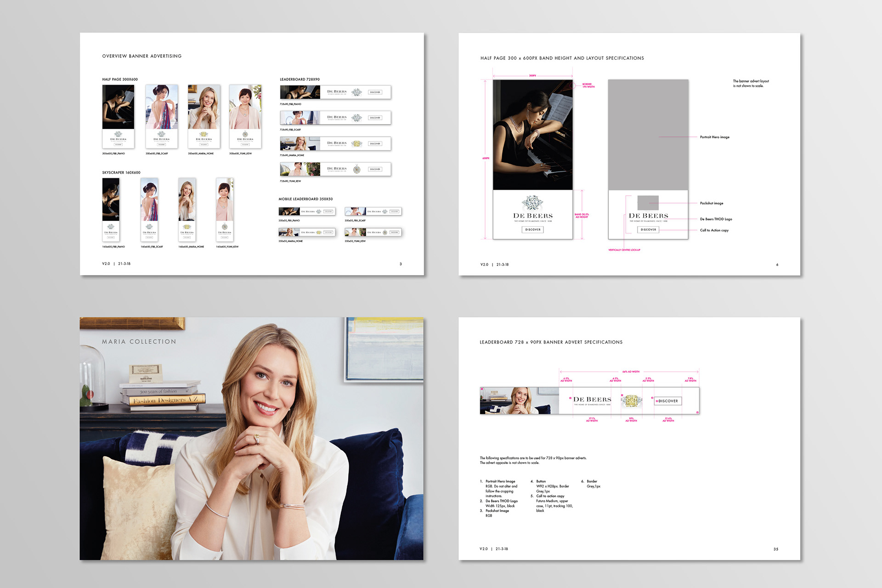The height and width of the screenshot is (588, 882).
Task: Click the MARIA COLLECTION title text
Action: pyautogui.click(x=139, y=342)
